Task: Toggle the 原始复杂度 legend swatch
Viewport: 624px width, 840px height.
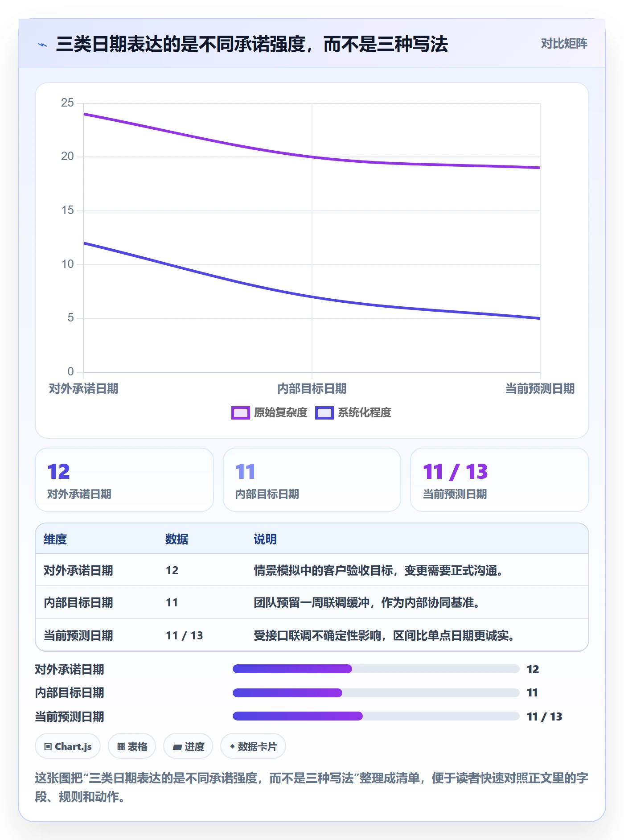Action: 241,413
